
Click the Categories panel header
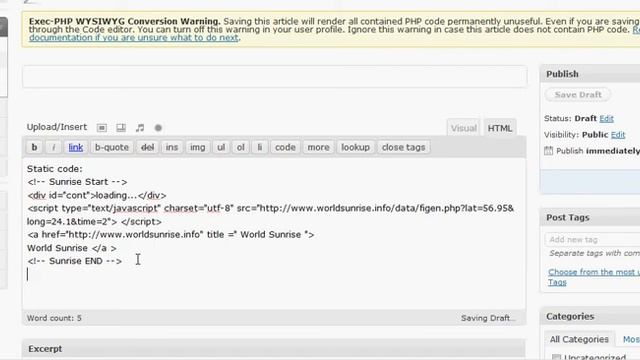(x=590, y=316)
